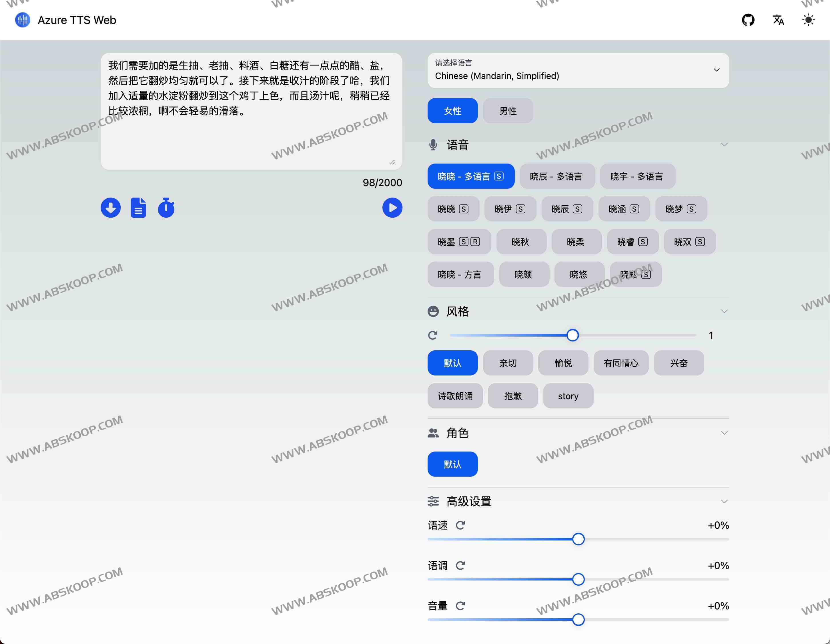Select the 愉悦 style option
Viewport: 830px width, 644px height.
click(563, 363)
